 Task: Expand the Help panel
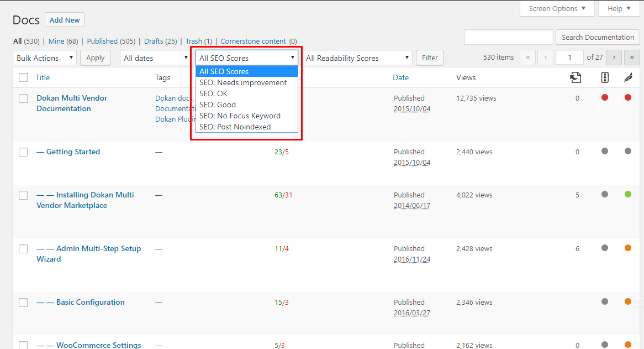619,9
